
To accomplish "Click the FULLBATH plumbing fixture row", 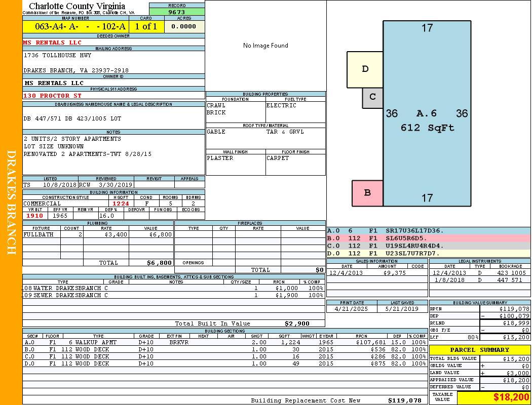I will coord(98,234).
